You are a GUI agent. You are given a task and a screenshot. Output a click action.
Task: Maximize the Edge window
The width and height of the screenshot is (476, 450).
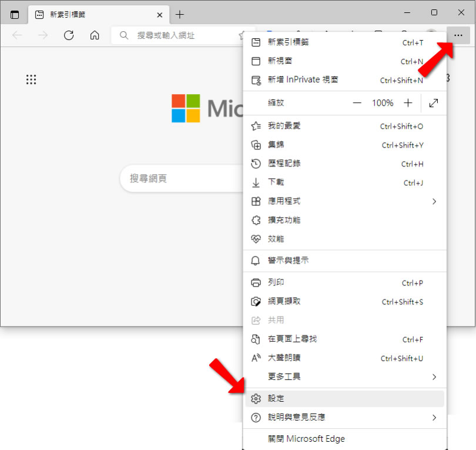pos(434,12)
